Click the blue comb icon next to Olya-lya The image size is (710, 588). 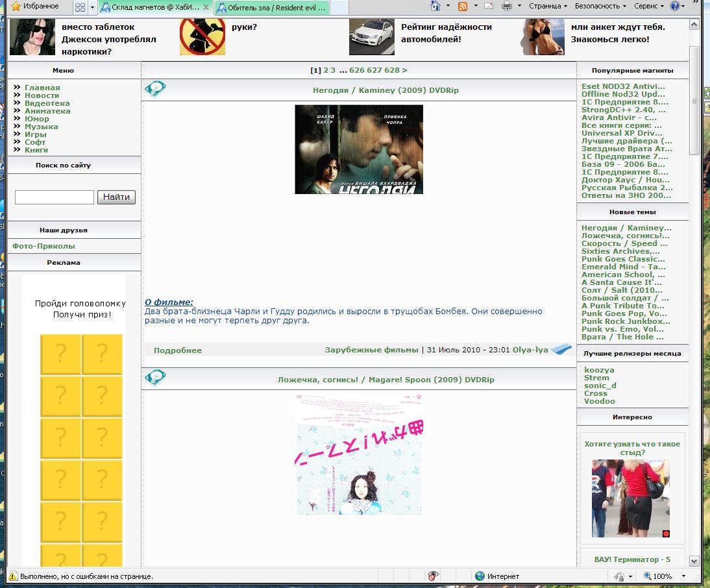coord(561,349)
